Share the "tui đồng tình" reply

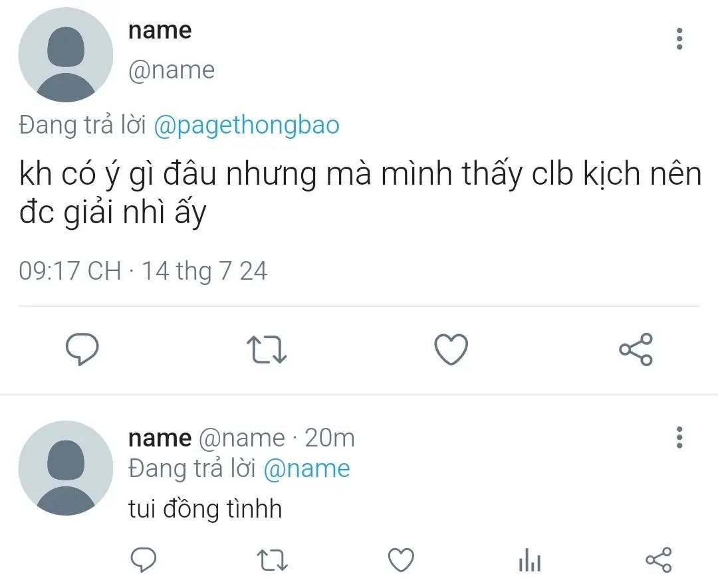pyautogui.click(x=659, y=561)
